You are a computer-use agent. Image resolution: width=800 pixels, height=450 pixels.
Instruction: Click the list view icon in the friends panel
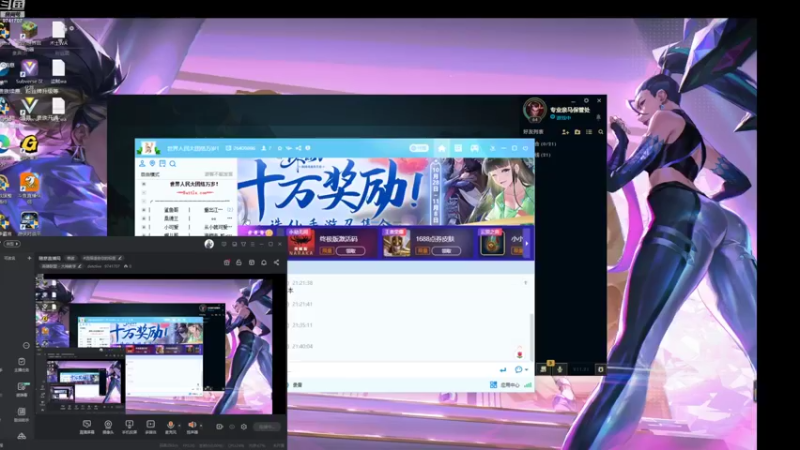pos(589,132)
